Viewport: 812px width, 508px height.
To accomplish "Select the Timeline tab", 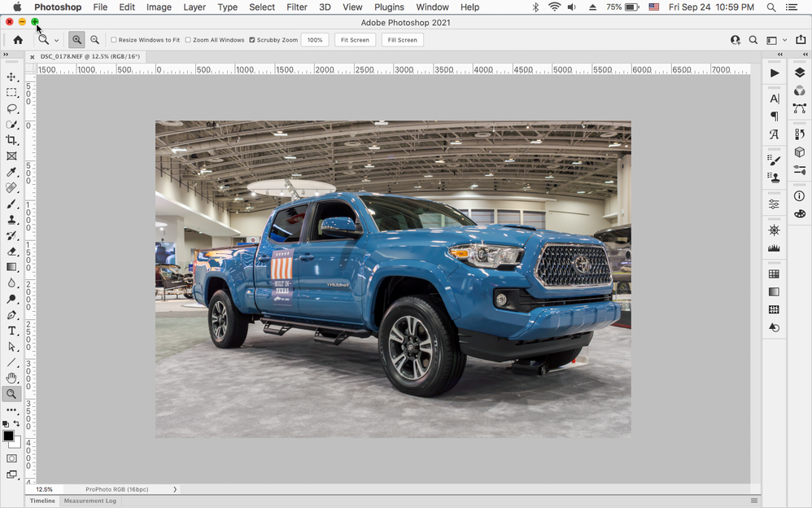I will (42, 501).
